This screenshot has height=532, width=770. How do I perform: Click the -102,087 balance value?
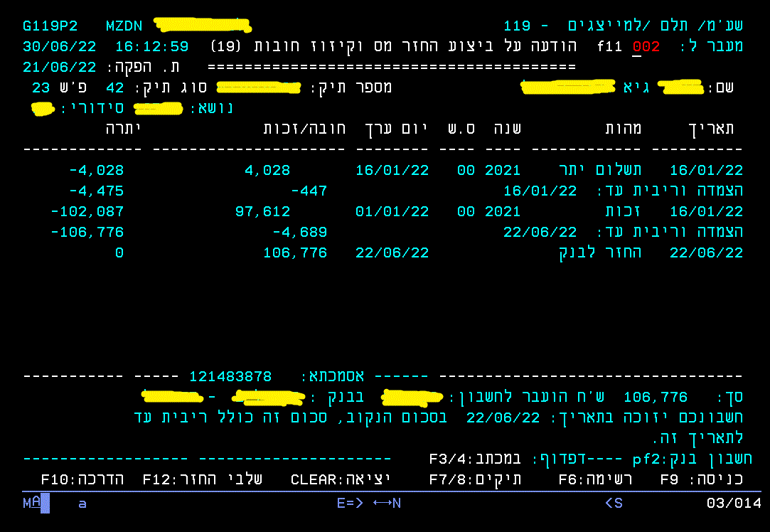87,212
